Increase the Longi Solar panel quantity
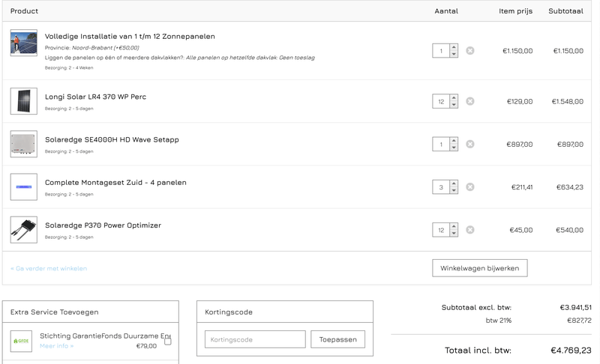This screenshot has width=600, height=364. (x=454, y=97)
